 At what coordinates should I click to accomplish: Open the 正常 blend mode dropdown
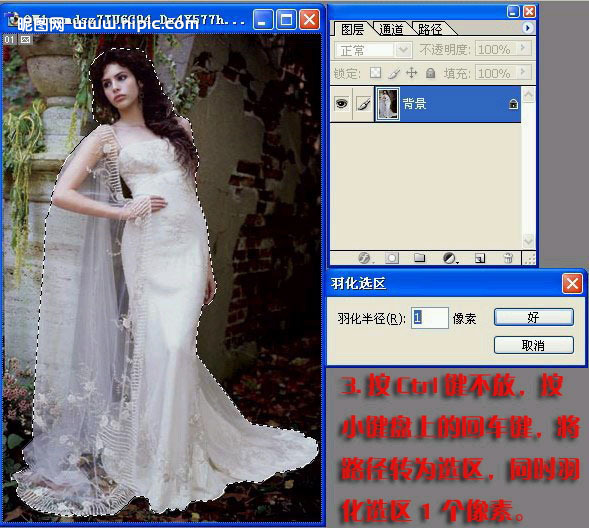372,50
